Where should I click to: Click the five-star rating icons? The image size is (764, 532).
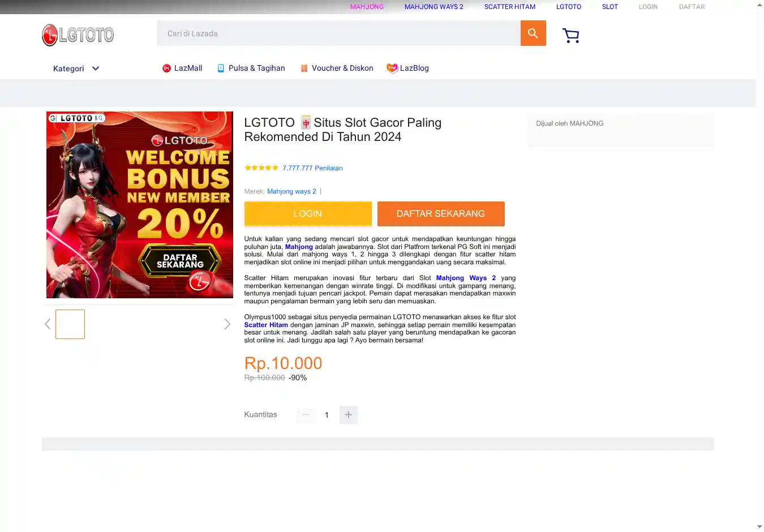(261, 168)
